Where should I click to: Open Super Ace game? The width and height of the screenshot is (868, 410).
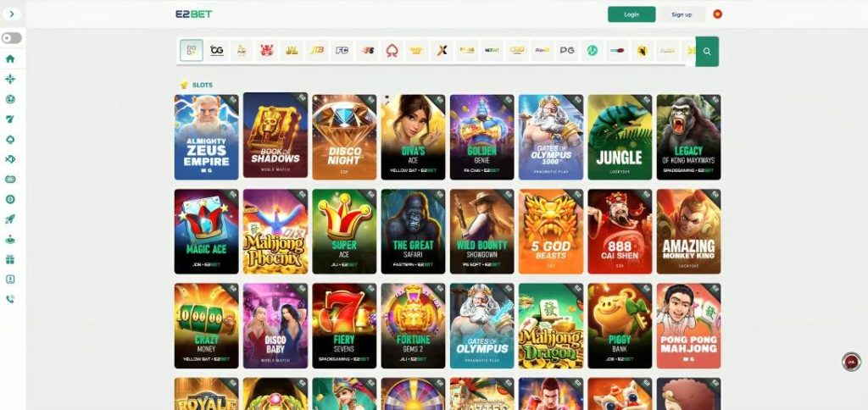(344, 231)
